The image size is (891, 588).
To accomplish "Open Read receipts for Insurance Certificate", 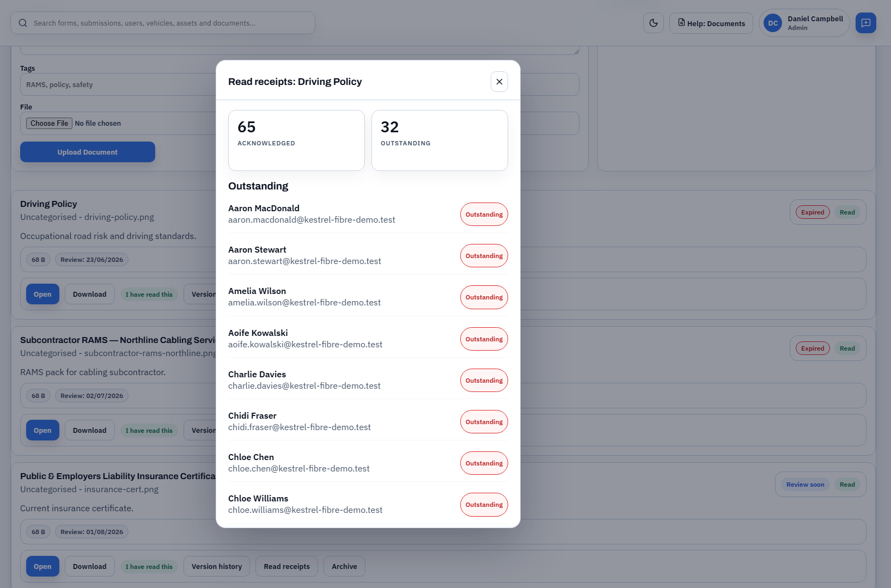I will 286,566.
